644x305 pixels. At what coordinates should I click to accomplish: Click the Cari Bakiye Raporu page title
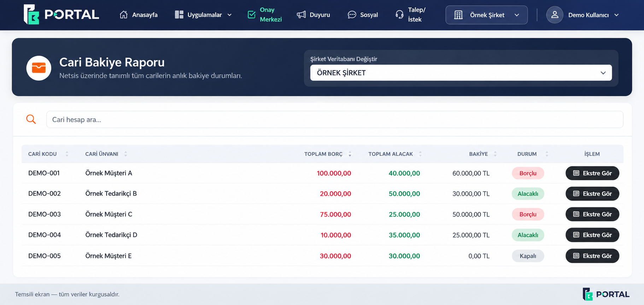point(112,62)
